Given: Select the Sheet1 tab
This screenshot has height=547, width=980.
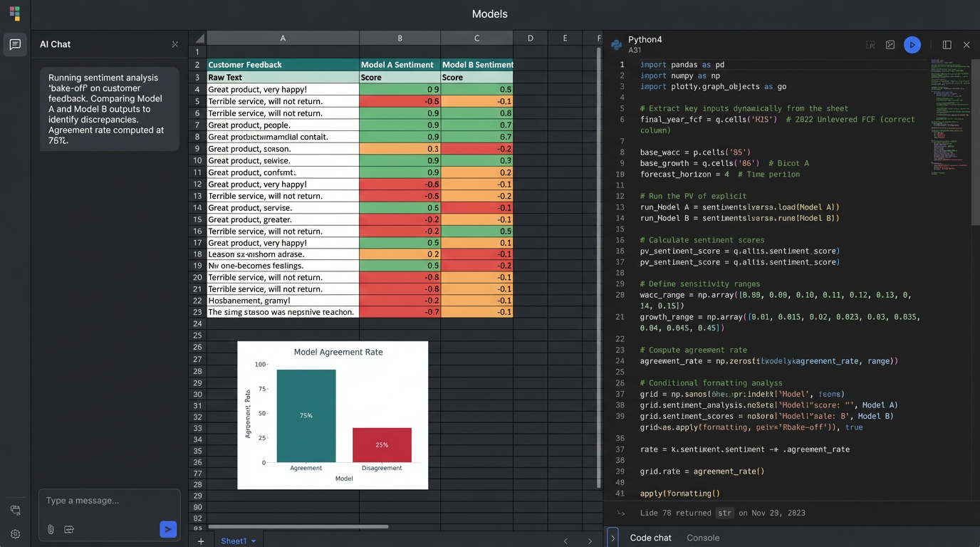Looking at the screenshot, I should point(234,541).
